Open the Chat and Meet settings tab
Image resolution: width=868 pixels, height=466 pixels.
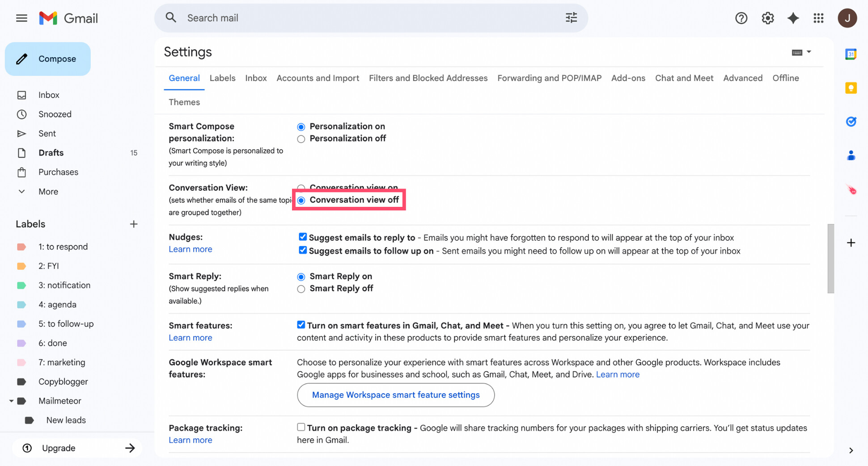click(684, 78)
